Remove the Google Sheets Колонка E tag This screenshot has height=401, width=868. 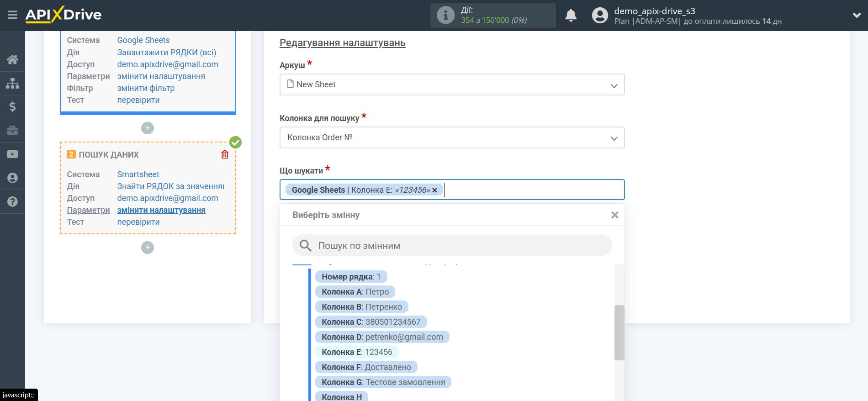point(434,190)
